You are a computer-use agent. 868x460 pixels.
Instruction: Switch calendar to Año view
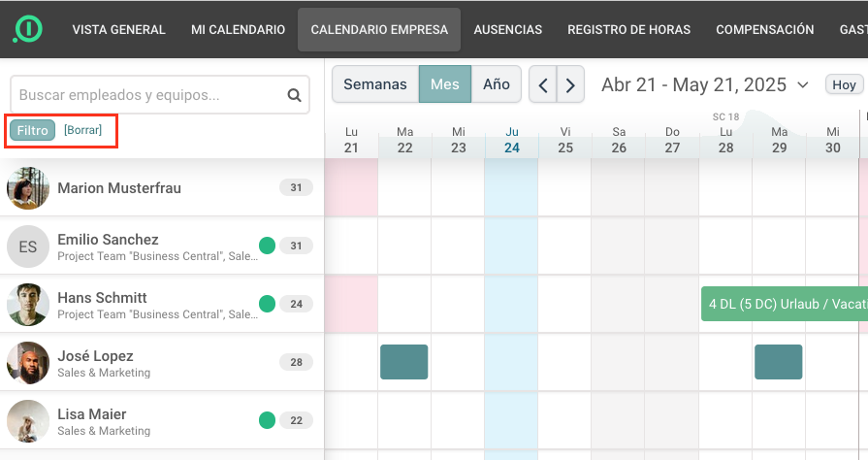click(x=496, y=84)
